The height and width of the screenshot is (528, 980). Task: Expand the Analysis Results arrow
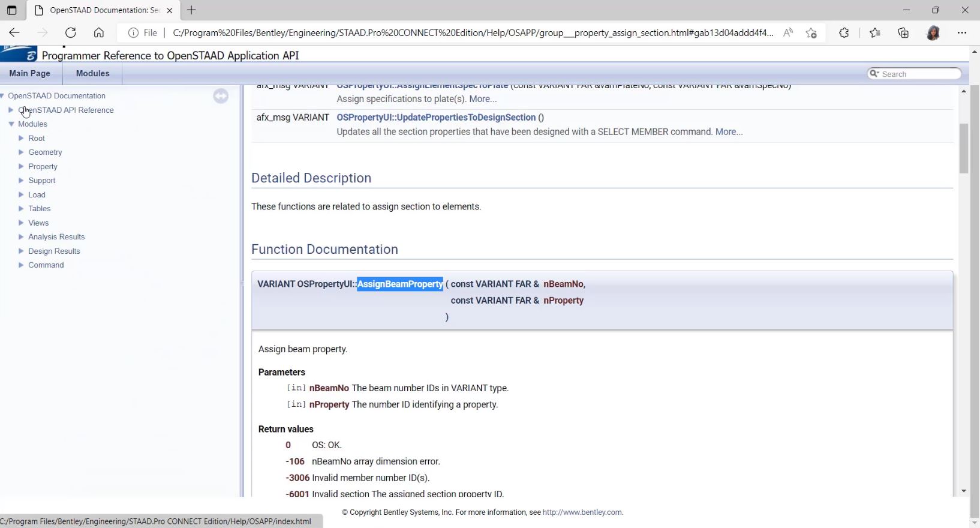[21, 236]
